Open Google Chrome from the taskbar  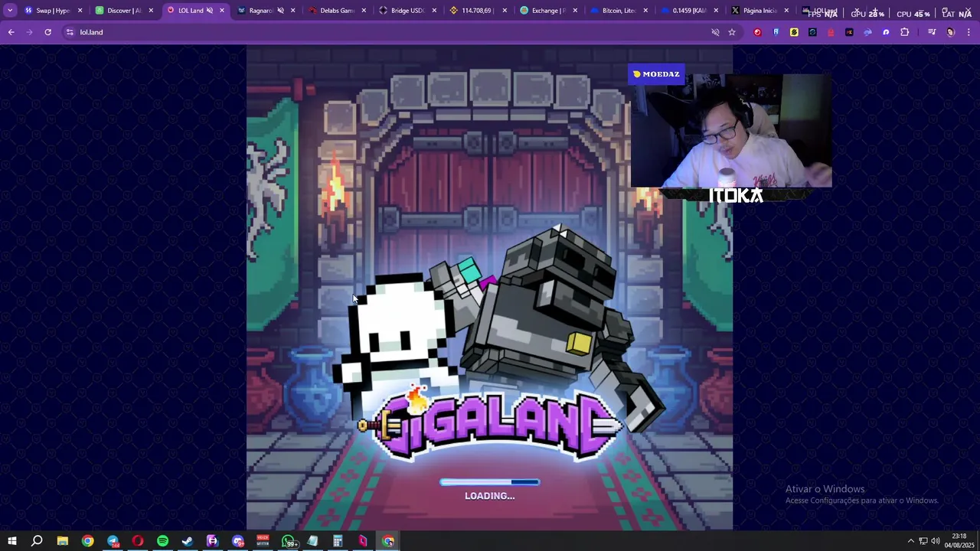pos(88,541)
